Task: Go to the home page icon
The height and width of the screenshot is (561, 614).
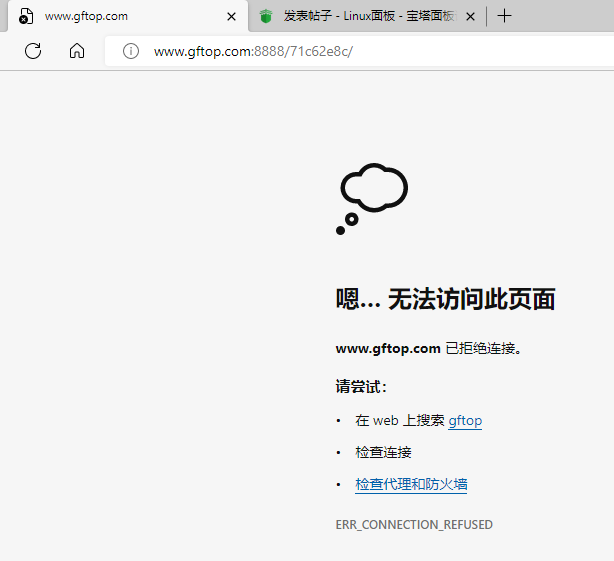Action: (77, 51)
